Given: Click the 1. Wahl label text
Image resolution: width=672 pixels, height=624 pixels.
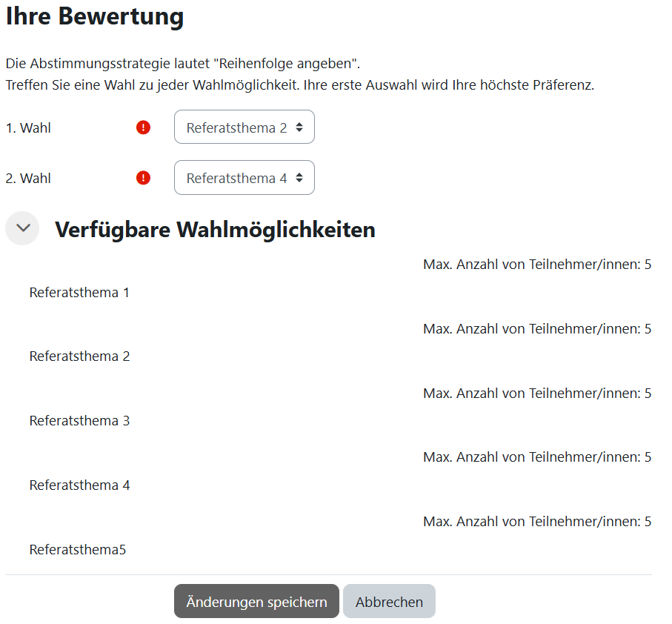Looking at the screenshot, I should point(28,127).
